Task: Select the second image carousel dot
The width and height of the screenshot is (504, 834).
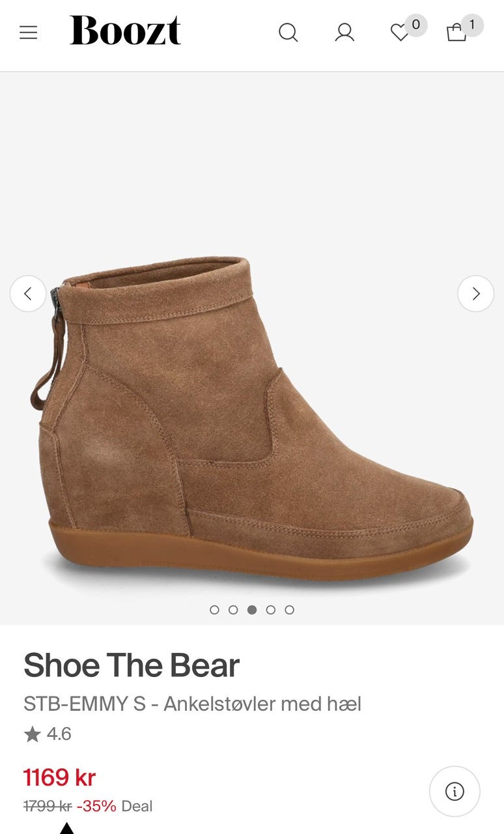Action: 233,610
